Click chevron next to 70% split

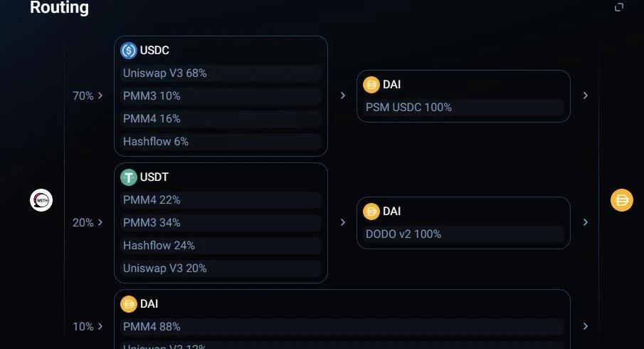100,95
